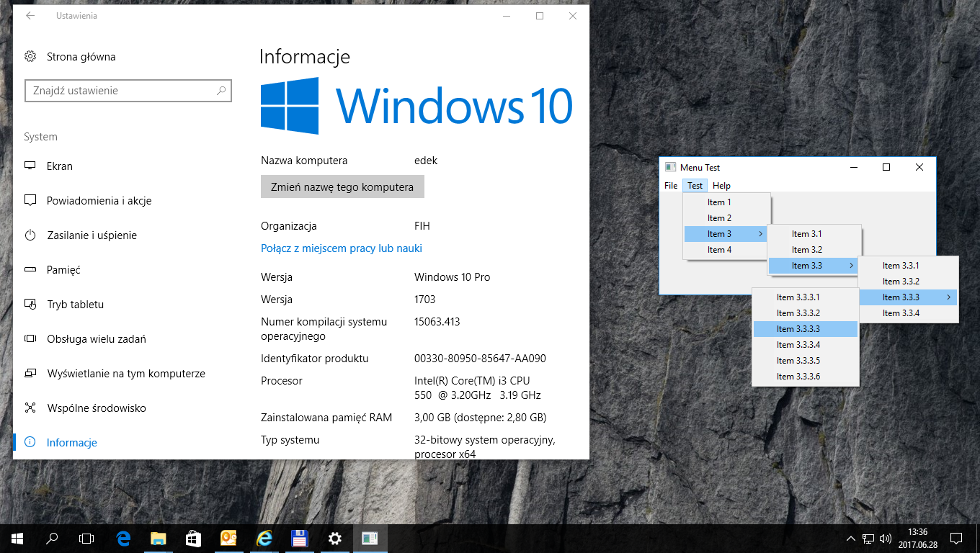Click the Test menu in Menu Test
Image resolution: width=980 pixels, height=553 pixels.
(x=695, y=186)
